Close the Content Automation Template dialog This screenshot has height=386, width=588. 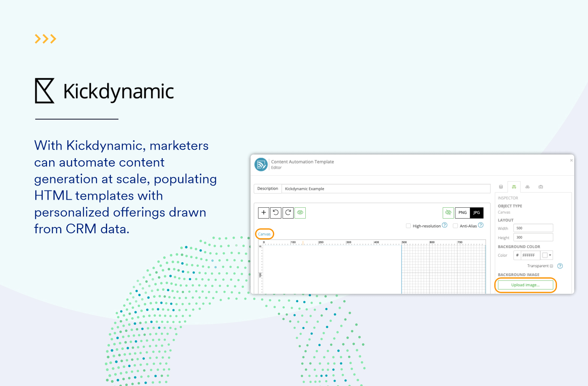pos(571,160)
